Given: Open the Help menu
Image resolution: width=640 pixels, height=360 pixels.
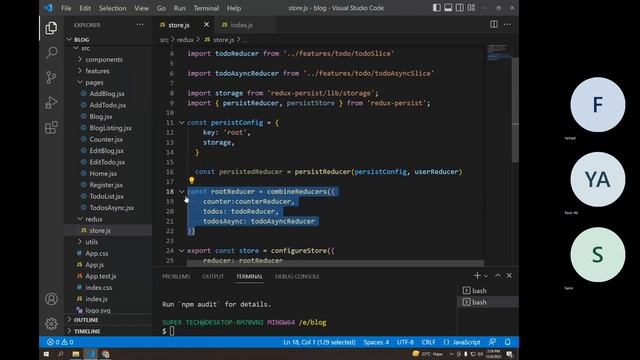Looking at the screenshot, I should tap(234, 8).
